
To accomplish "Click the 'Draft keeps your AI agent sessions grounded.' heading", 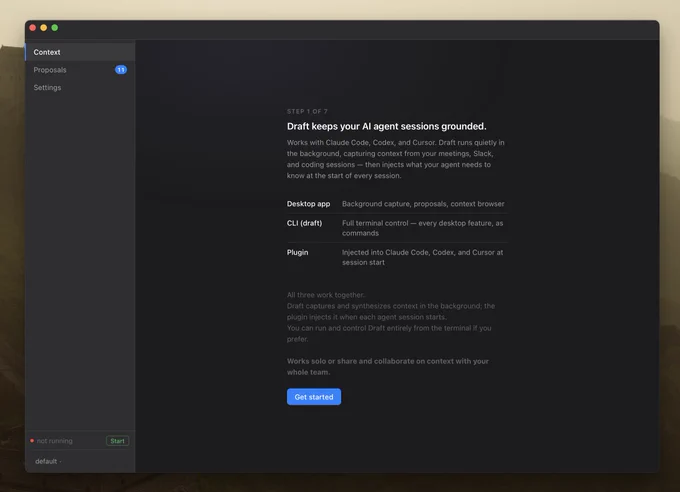I will point(386,126).
